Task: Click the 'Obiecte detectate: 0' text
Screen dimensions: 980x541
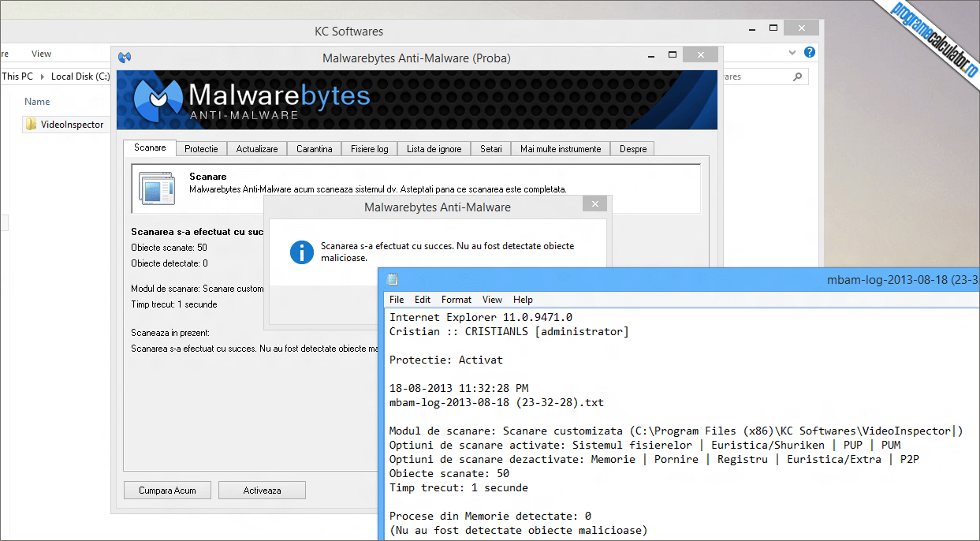Action: 170,263
